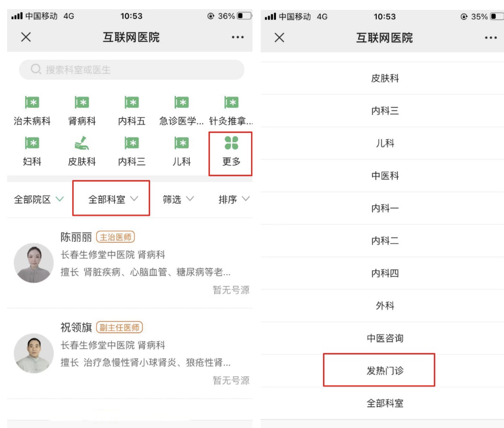Choose the 针灸推拿 department icon
The image size is (504, 428).
[x=231, y=103]
